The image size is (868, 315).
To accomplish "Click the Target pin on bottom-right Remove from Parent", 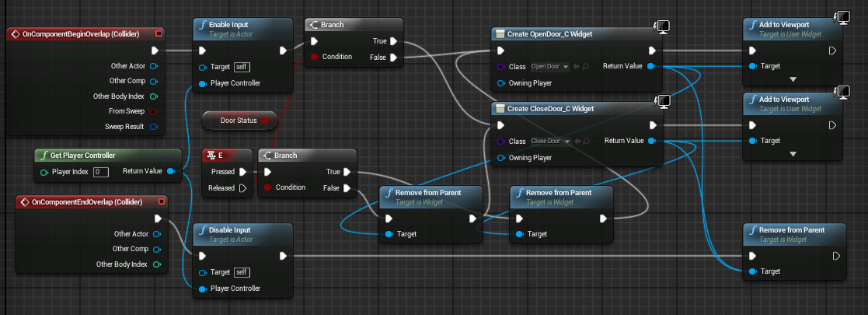I will pyautogui.click(x=751, y=271).
